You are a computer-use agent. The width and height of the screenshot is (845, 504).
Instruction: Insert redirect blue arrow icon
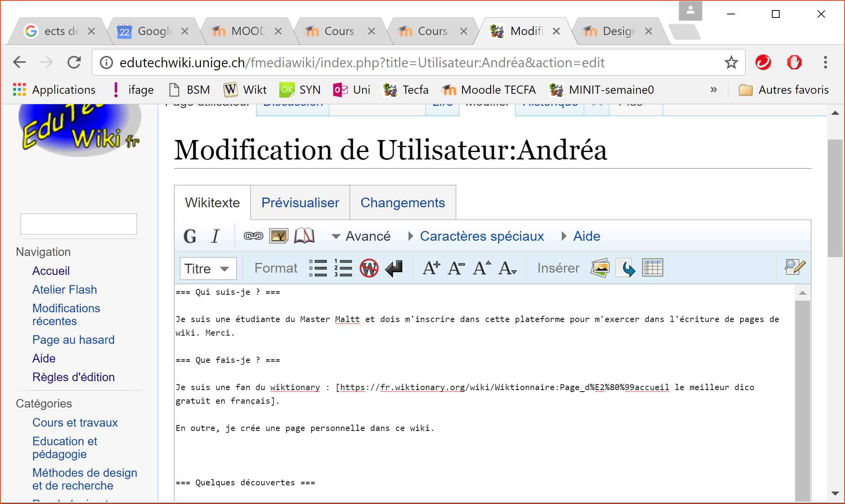click(626, 268)
